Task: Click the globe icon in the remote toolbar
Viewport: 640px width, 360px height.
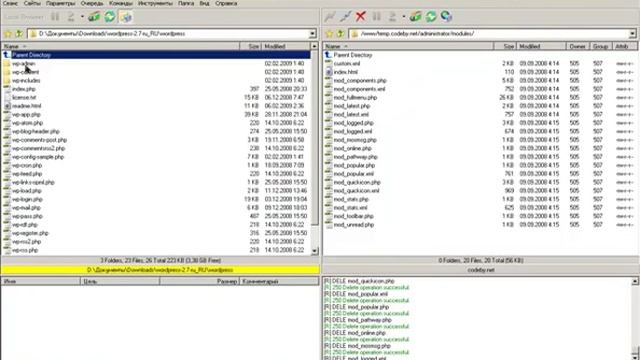Action: [x=447, y=17]
